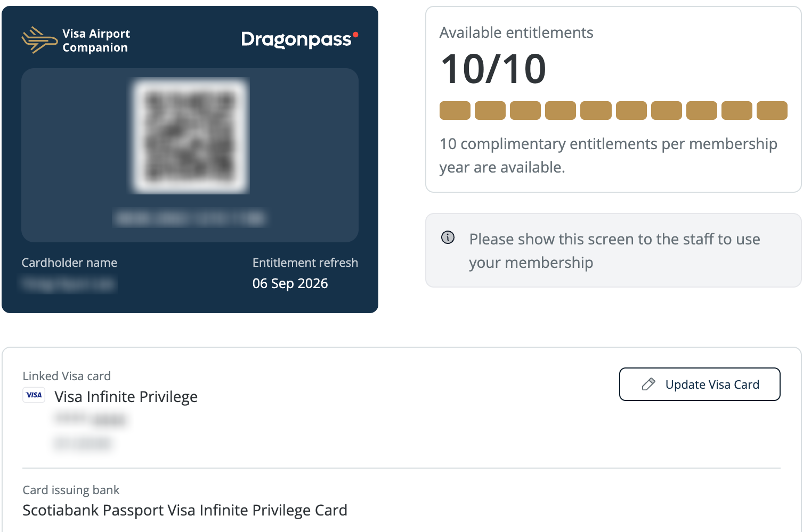
Task: Click the Available entitlements heading
Action: click(x=516, y=32)
